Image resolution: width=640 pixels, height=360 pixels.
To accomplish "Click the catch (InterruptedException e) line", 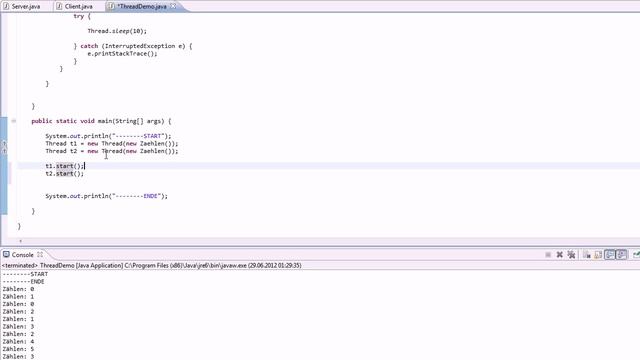I will [133, 46].
